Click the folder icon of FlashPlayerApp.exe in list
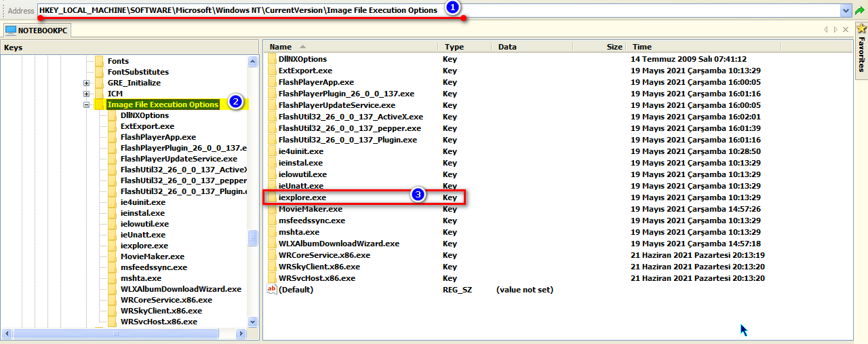 [272, 82]
